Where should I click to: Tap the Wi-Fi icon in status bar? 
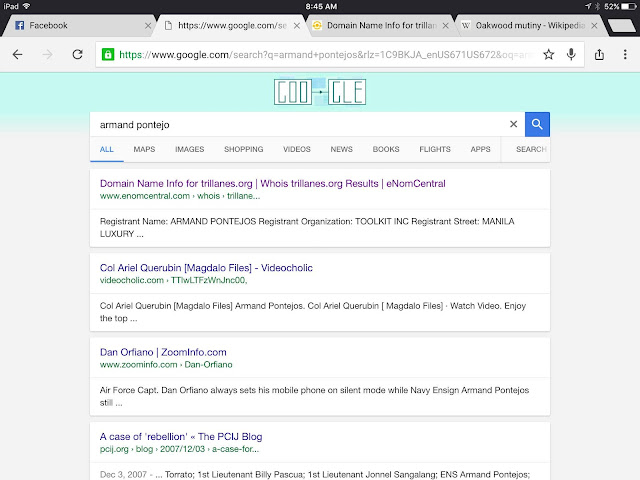click(27, 6)
